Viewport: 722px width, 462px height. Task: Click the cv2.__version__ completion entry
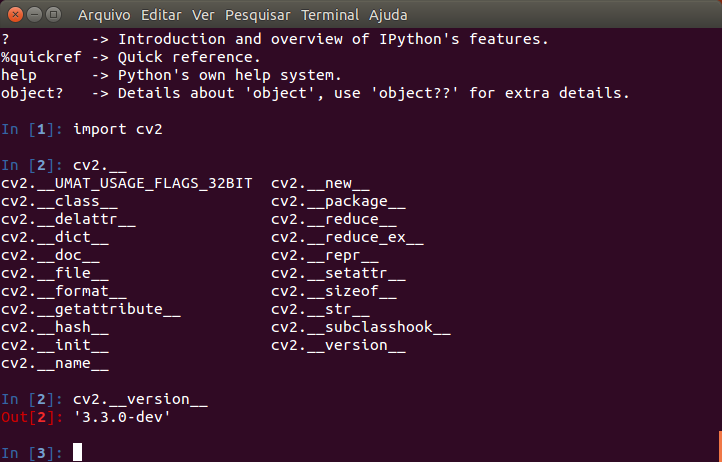point(338,346)
